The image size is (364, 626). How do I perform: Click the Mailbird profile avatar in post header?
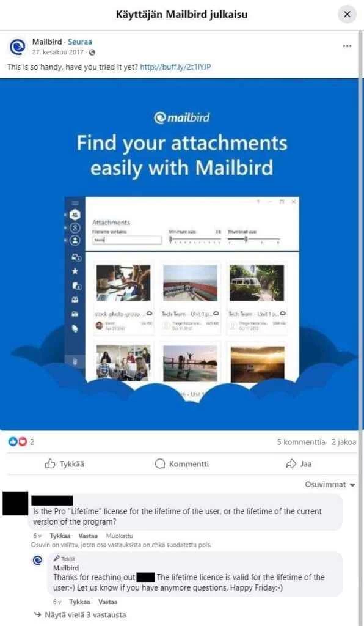[17, 46]
